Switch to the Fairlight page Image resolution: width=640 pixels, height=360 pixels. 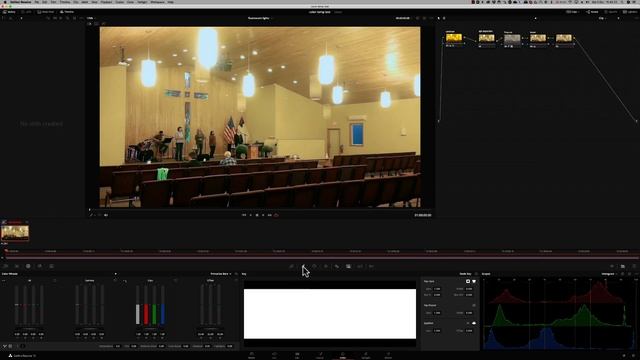366,355
